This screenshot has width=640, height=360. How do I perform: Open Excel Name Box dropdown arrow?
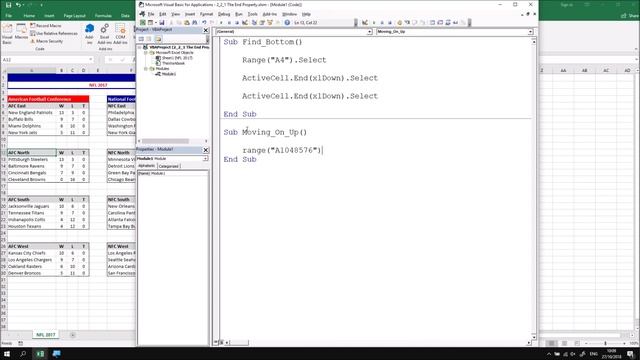(91, 60)
